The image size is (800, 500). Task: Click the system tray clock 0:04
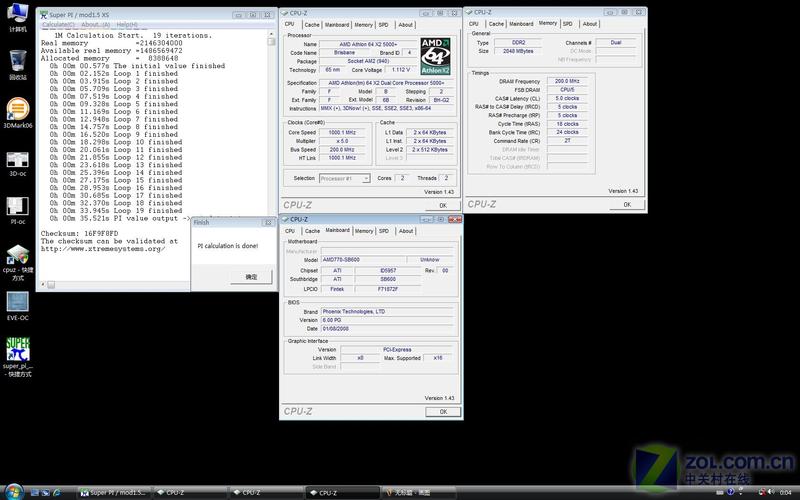click(x=786, y=493)
